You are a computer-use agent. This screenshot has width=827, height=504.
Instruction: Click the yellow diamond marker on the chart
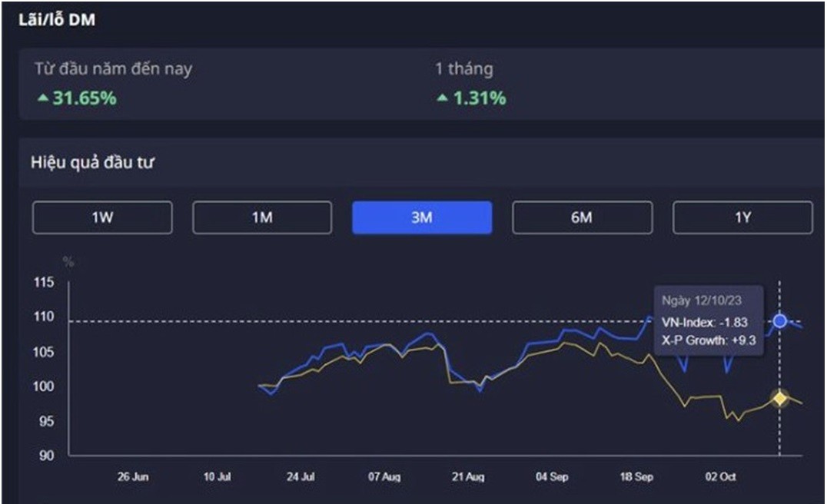[780, 398]
